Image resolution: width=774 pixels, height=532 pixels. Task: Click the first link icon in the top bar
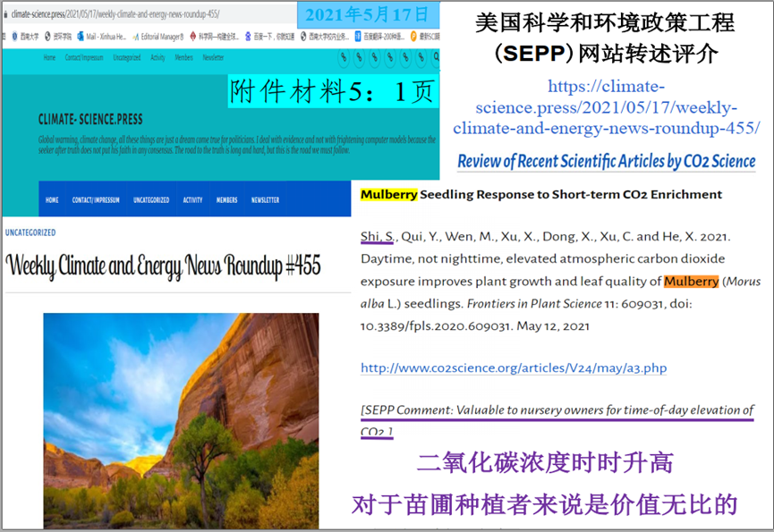pyautogui.click(x=344, y=57)
